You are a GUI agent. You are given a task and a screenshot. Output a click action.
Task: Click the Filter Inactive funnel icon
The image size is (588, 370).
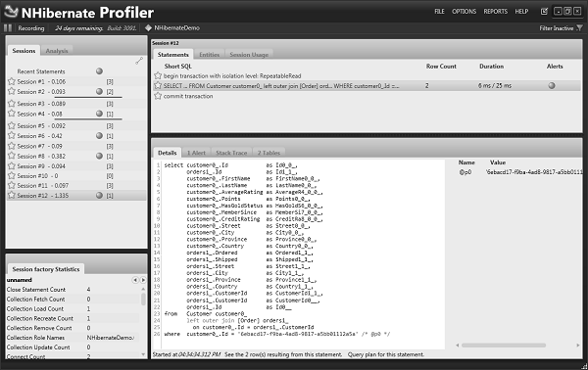[579, 28]
